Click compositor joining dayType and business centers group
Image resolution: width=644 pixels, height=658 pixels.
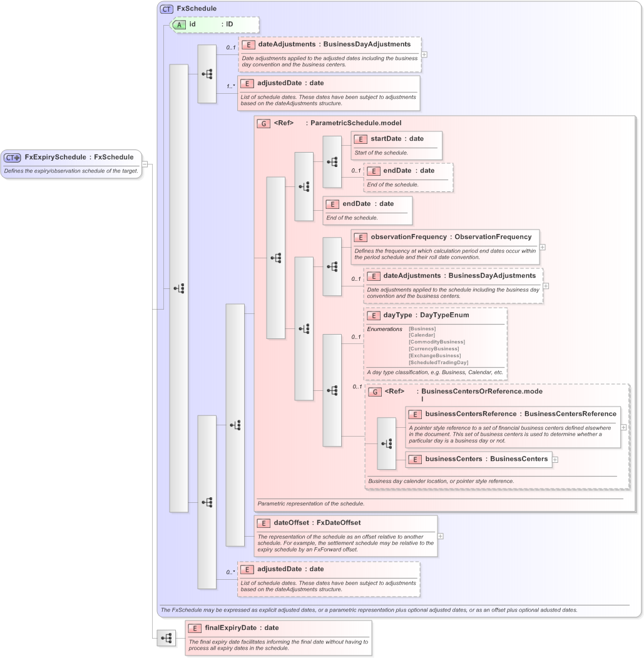pos(332,390)
